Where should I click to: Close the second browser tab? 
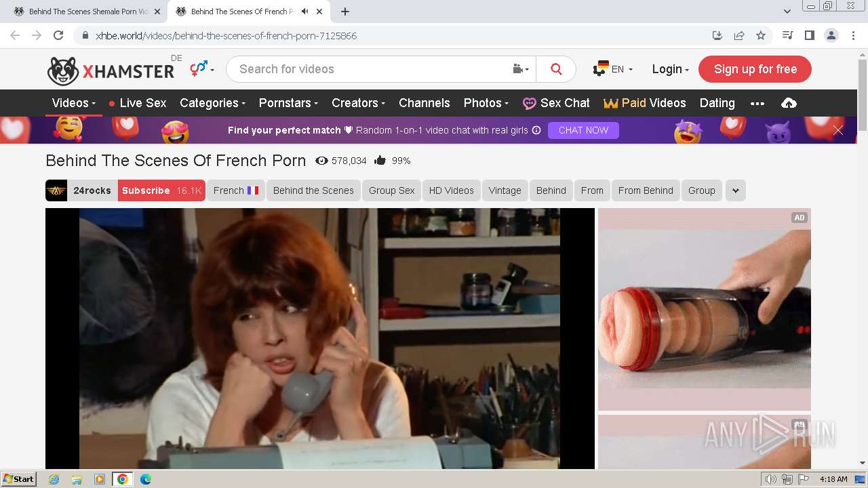[x=319, y=12]
